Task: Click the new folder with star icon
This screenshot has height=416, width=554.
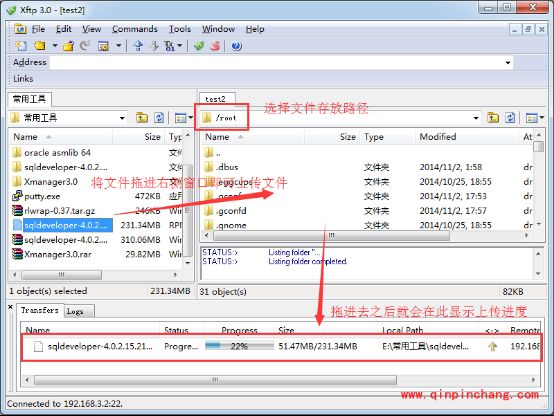Action: [69, 46]
